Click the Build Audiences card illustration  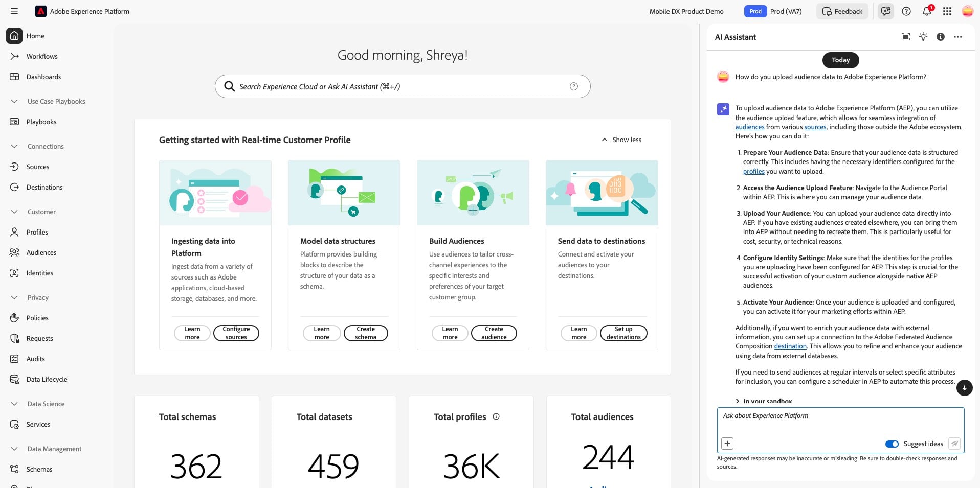click(x=473, y=193)
